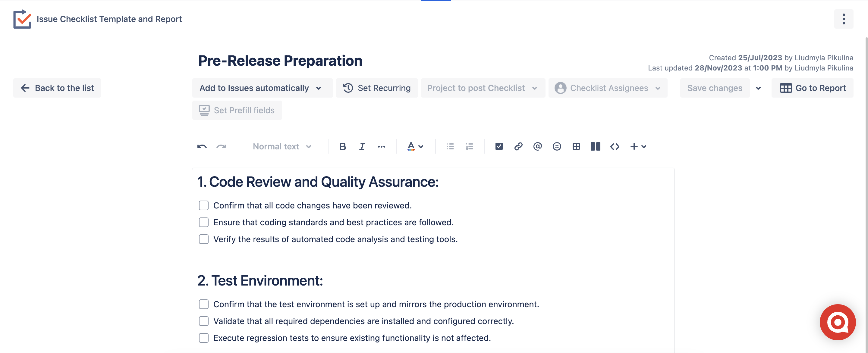Open the three-dot menu at top right
Screen dimensions: 868x353
pyautogui.click(x=844, y=19)
